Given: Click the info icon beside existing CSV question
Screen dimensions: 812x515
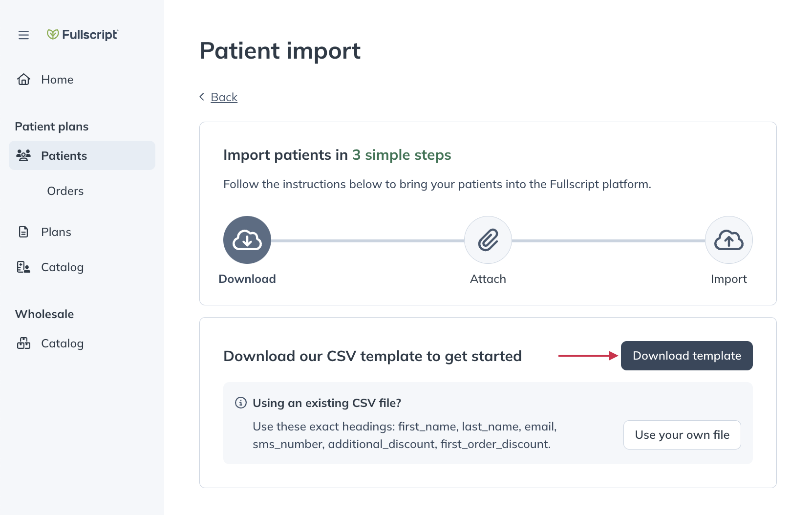Looking at the screenshot, I should pos(240,403).
